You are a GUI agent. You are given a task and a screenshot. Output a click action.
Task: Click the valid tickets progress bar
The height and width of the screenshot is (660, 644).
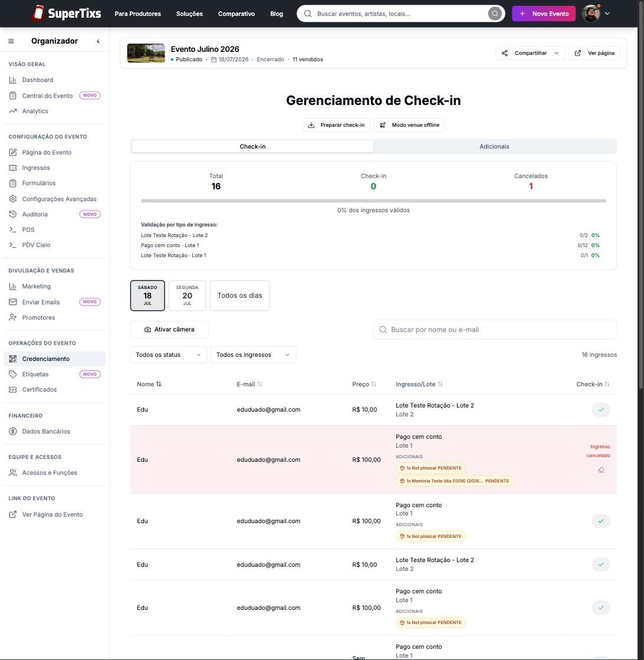(x=373, y=201)
